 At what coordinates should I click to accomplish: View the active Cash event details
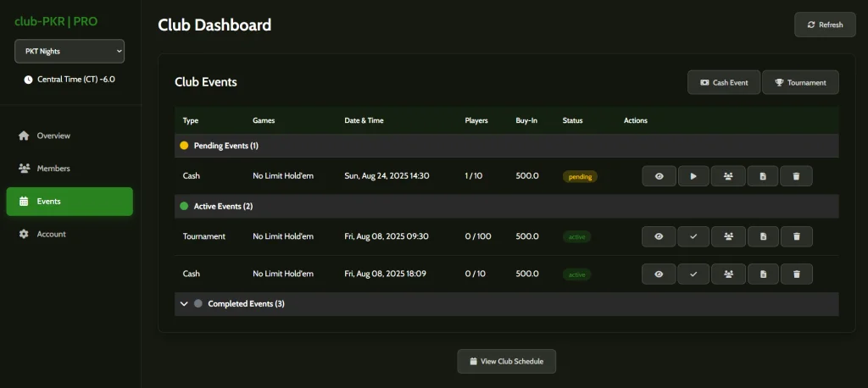(x=659, y=274)
